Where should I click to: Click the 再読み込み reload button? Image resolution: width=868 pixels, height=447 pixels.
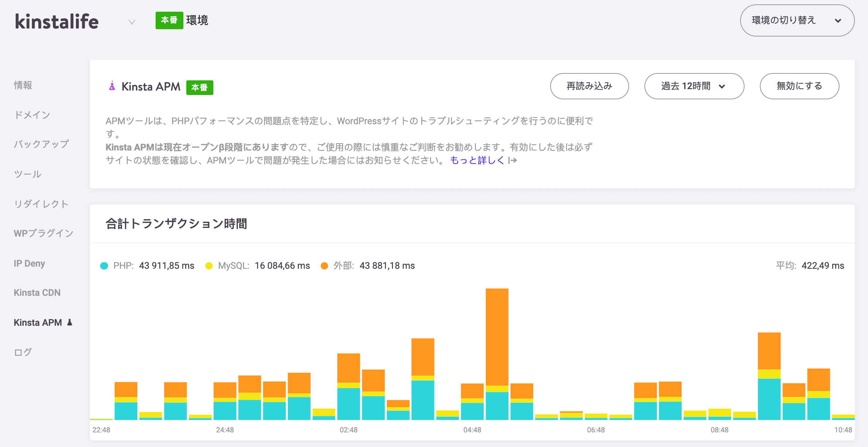pyautogui.click(x=589, y=86)
